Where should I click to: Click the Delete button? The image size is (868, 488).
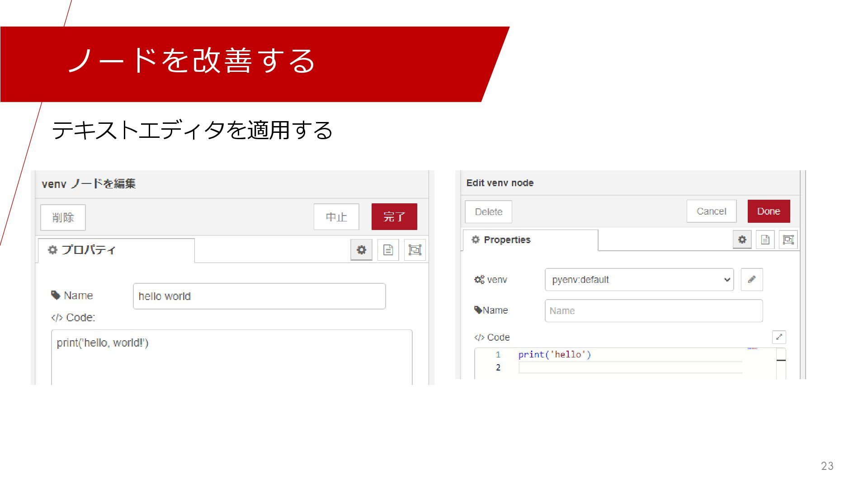click(x=488, y=212)
